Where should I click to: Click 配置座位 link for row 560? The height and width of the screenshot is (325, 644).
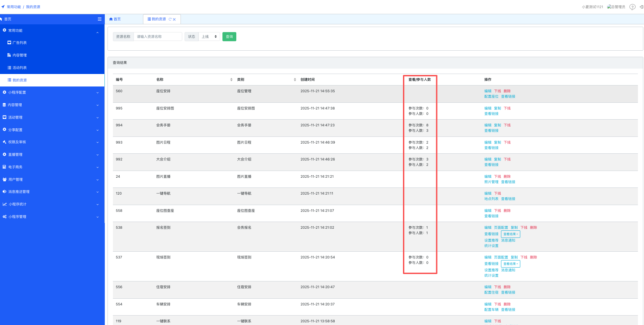491,97
